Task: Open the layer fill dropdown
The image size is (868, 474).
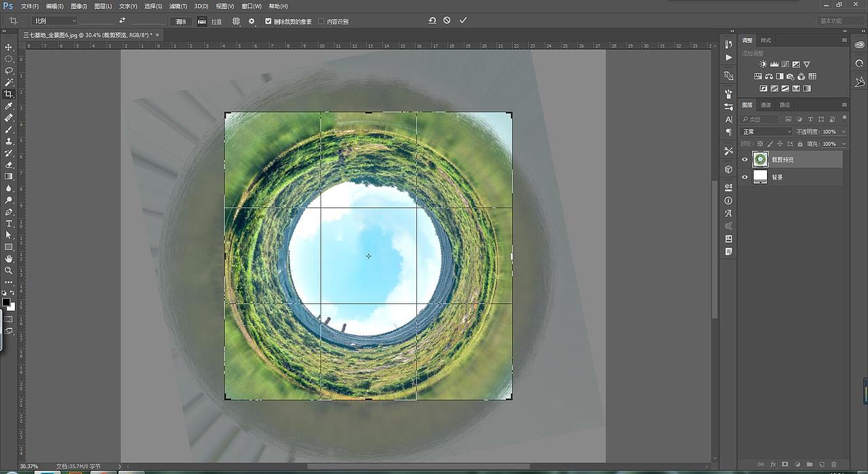Action: point(844,144)
